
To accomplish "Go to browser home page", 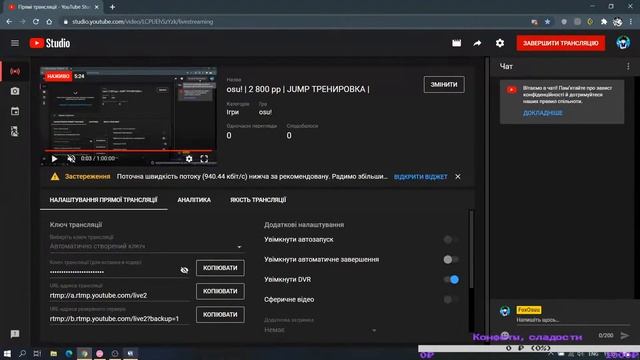I will click(49, 22).
